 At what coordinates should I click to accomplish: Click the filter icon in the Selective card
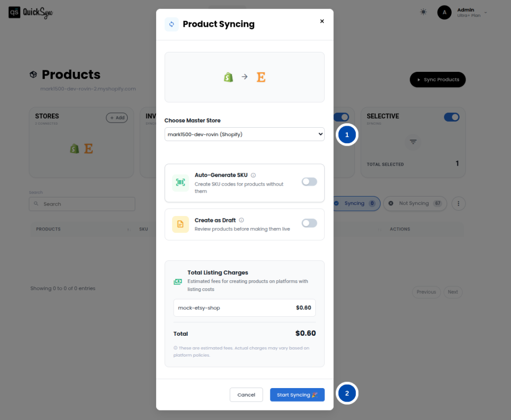coord(413,142)
